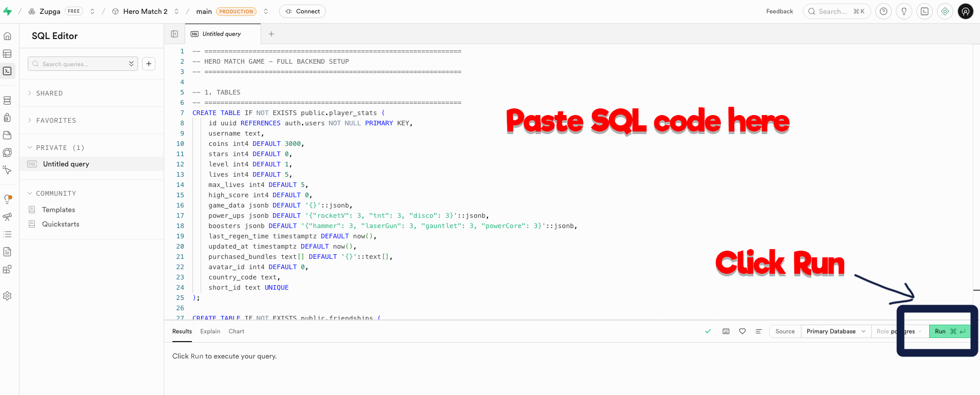The height and width of the screenshot is (395, 980).
Task: Click the PRODUCTION badge
Action: click(x=236, y=11)
